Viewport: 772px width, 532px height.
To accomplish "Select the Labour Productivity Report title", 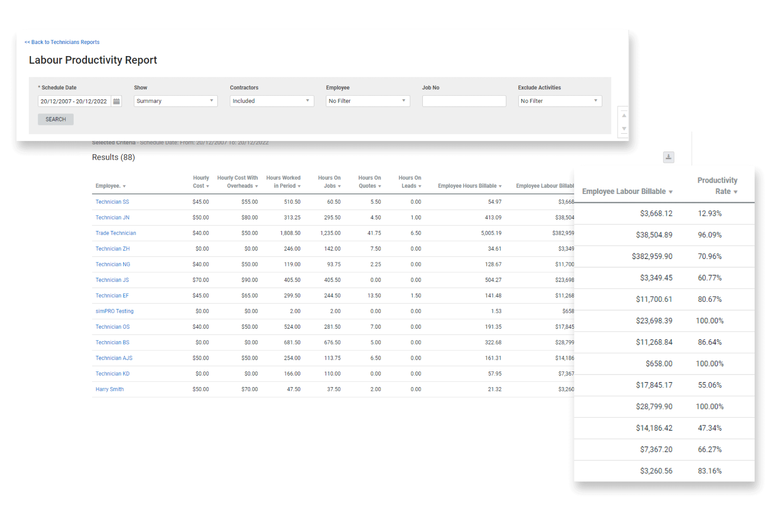I will coord(93,60).
